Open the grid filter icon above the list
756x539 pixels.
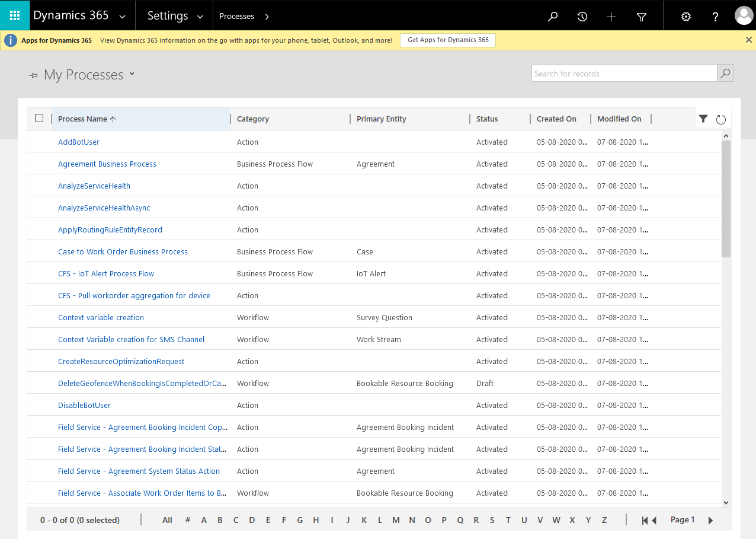tap(703, 119)
